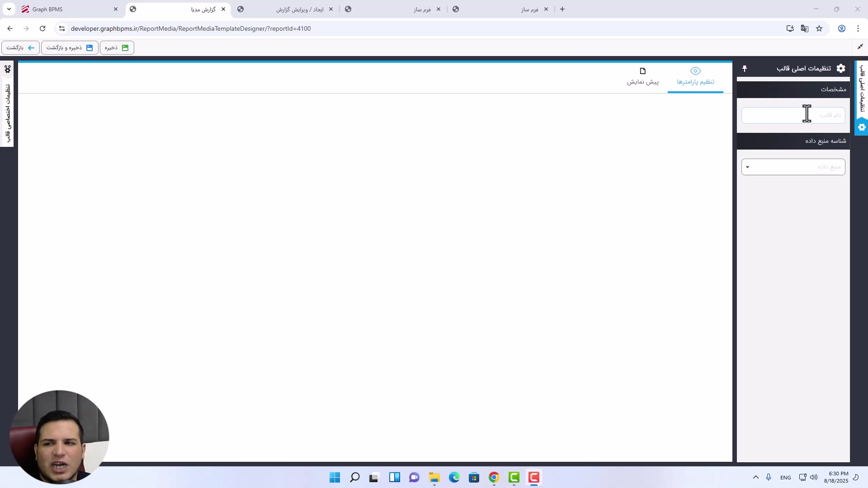
Task: Click the gear icon beside تنظیمات اصلی قالب
Action: [x=841, y=68]
